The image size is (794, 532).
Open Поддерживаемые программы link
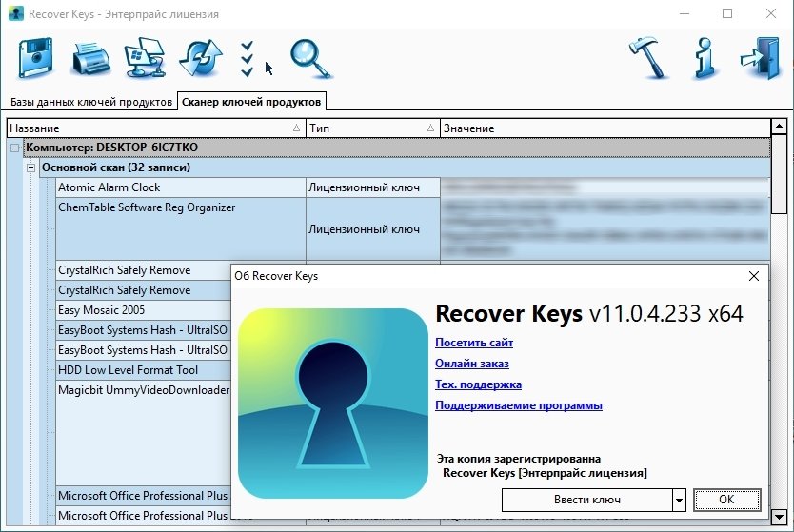coord(519,405)
